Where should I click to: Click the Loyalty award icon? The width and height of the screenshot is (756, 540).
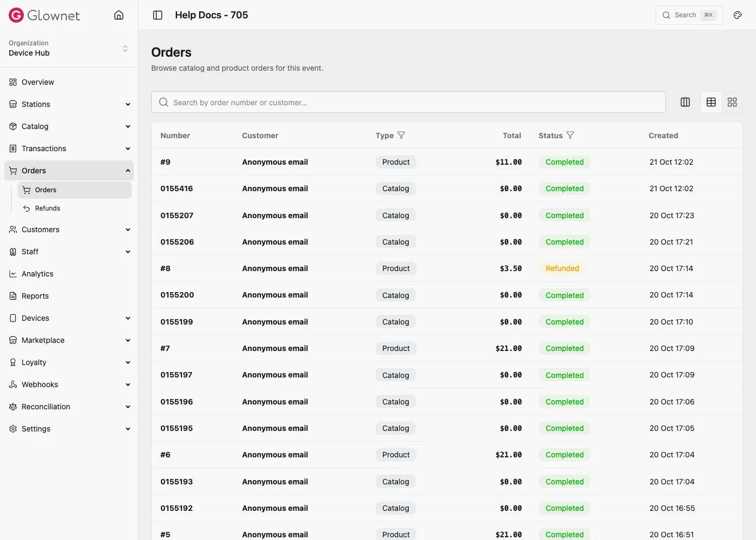(x=13, y=362)
